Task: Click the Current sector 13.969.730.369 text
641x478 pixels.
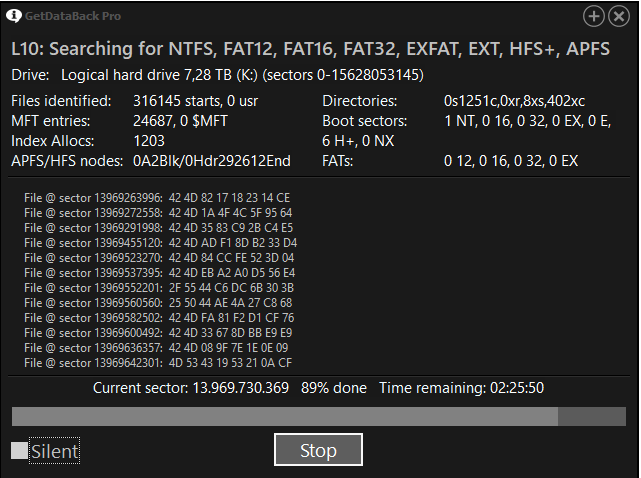Action: click(191, 388)
